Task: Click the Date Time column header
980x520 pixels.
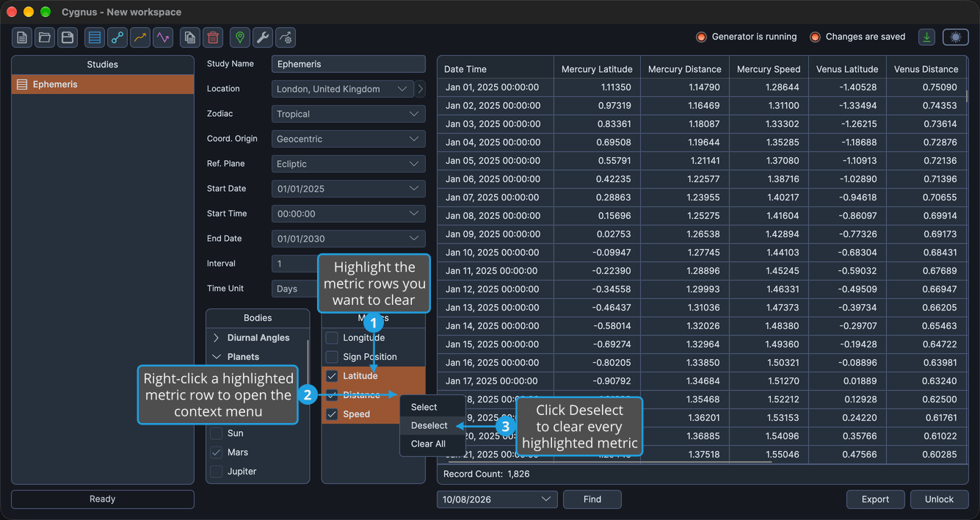Action: click(x=496, y=69)
